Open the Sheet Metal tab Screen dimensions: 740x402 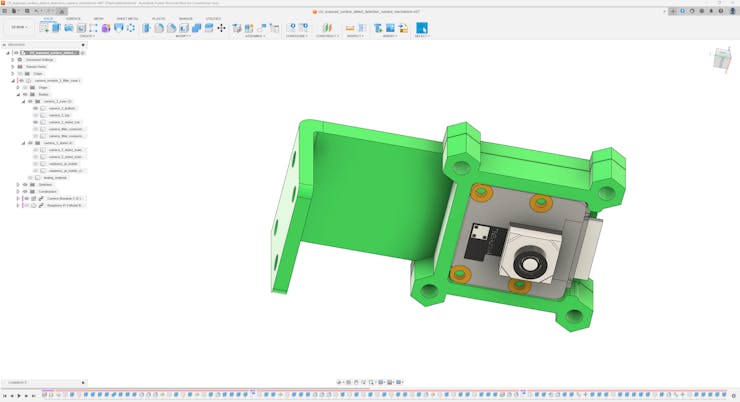(127, 19)
